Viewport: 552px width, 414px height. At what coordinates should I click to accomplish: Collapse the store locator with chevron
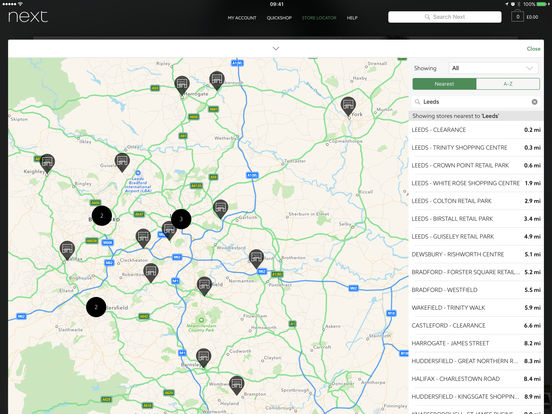click(276, 49)
